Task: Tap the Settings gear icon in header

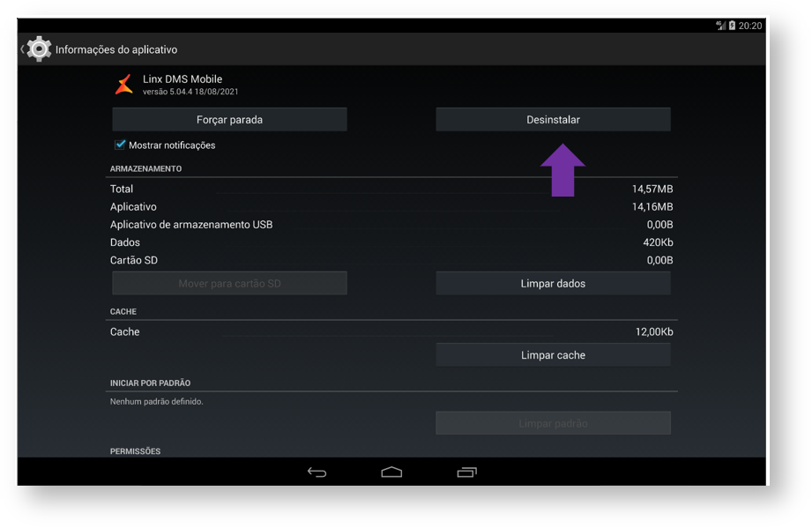Action: (x=39, y=49)
